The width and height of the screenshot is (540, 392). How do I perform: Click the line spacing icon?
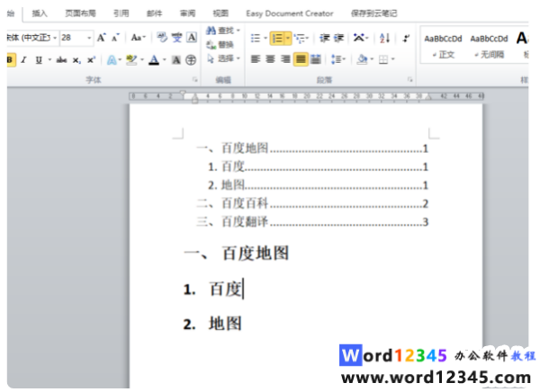pos(336,59)
